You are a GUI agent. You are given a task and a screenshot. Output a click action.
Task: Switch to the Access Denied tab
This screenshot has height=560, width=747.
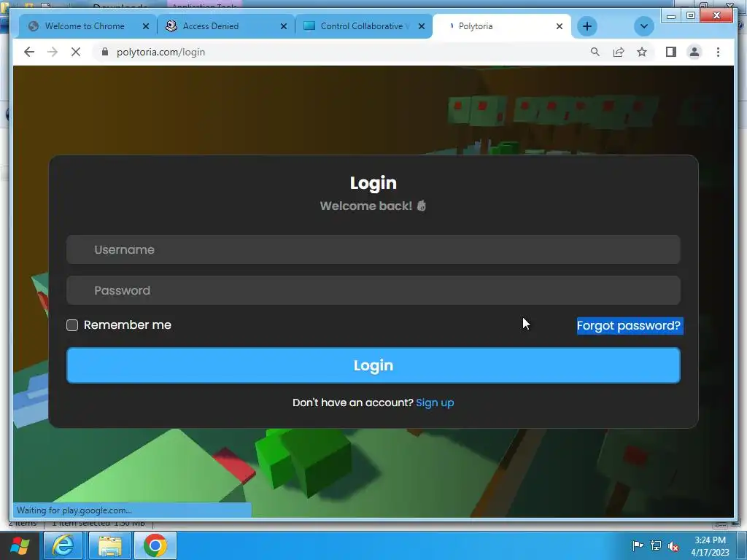211,26
